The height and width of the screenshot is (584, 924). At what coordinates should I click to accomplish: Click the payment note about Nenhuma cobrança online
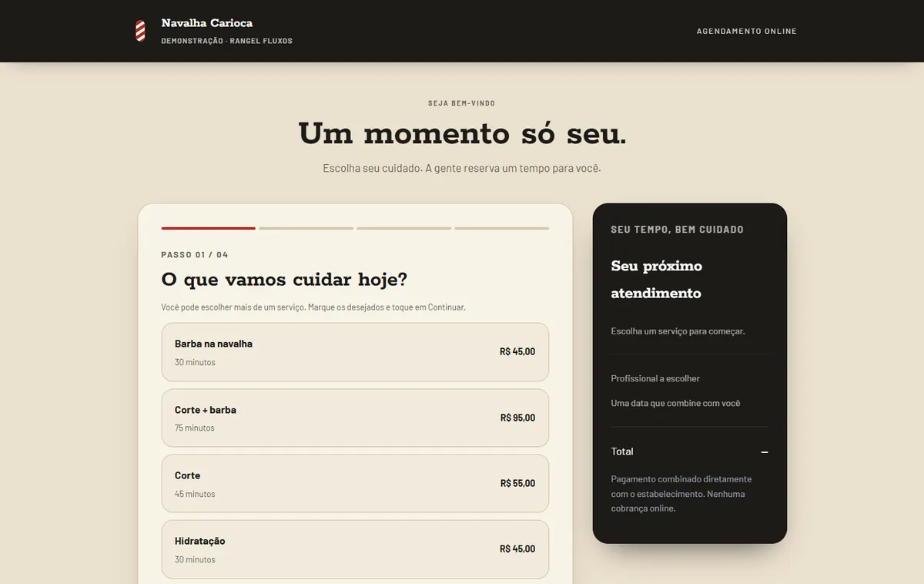coord(681,494)
